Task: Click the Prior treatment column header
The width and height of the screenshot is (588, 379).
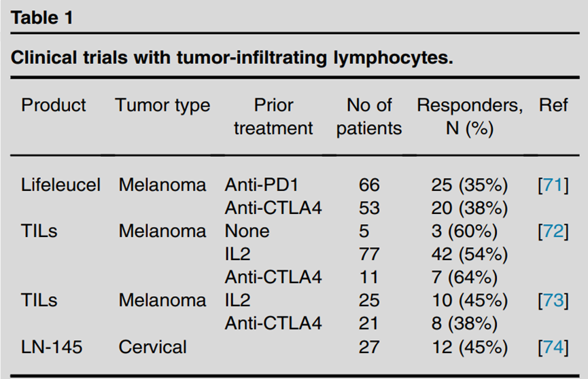Action: coord(273,117)
